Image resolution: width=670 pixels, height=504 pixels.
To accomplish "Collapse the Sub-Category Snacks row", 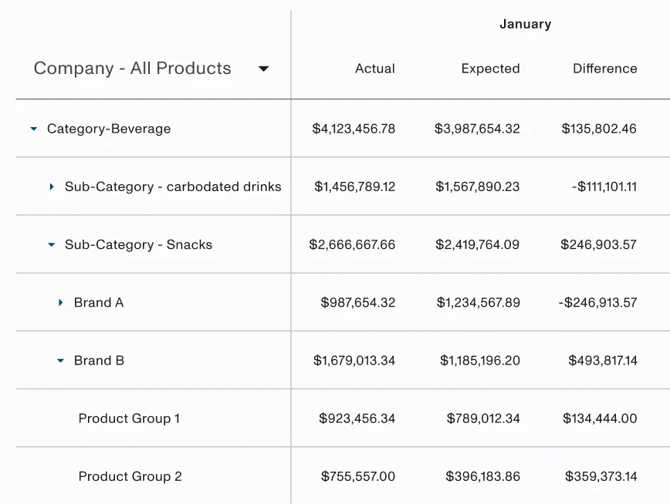I will 52,245.
